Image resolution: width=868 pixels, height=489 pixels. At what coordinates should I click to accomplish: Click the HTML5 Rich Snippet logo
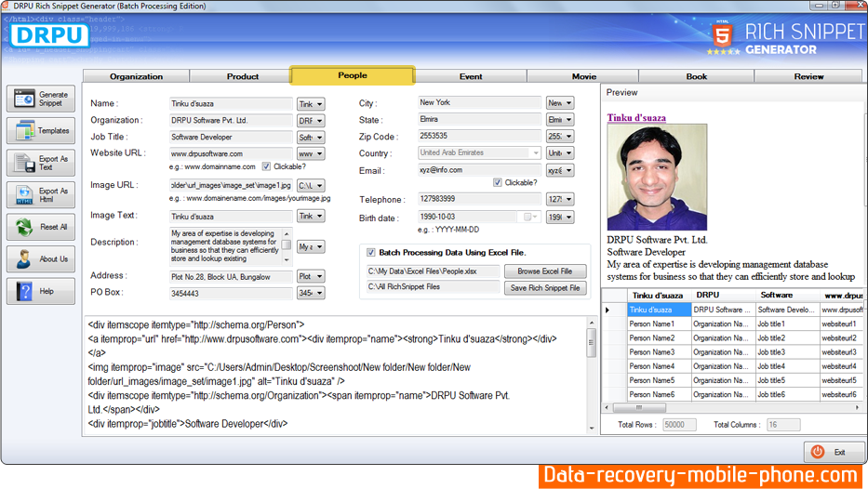[x=785, y=37]
